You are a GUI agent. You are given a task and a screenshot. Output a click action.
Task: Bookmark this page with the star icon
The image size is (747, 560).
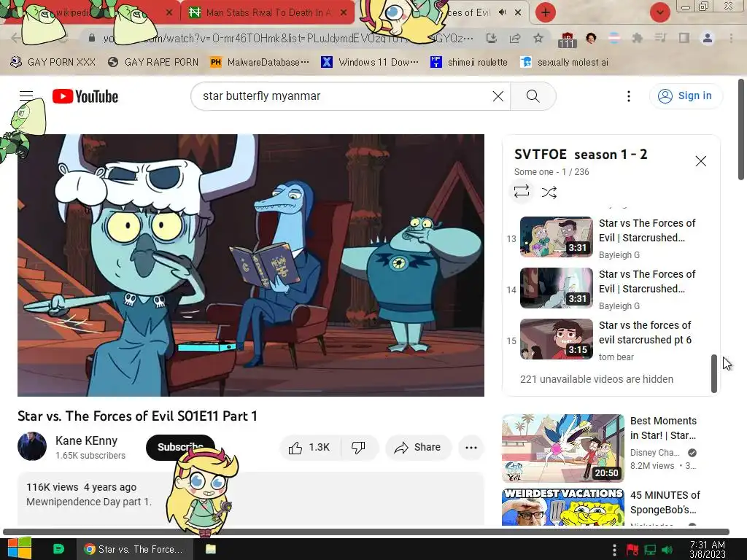tap(538, 38)
